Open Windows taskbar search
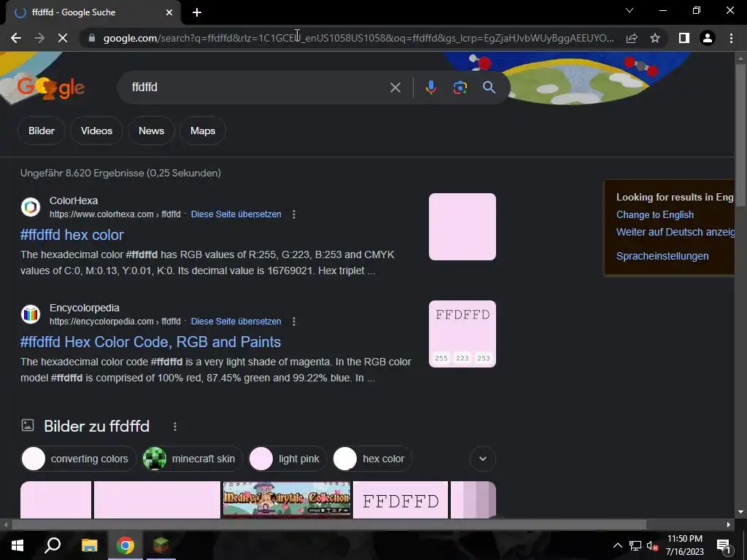The image size is (747, 560). point(53,545)
